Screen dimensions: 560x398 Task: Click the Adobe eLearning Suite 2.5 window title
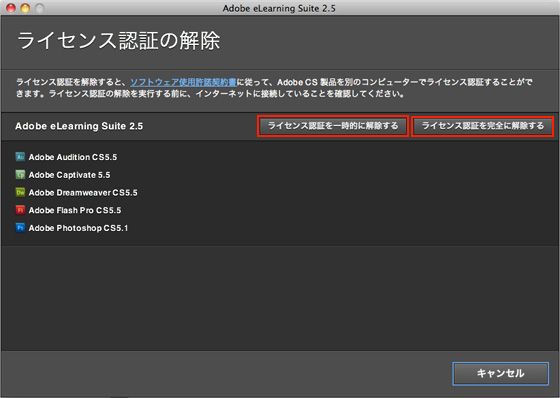pos(279,8)
